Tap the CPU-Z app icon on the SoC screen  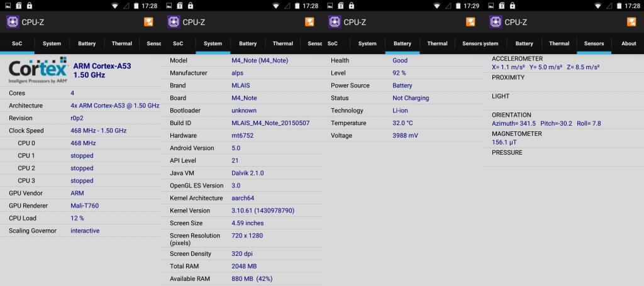(13, 22)
